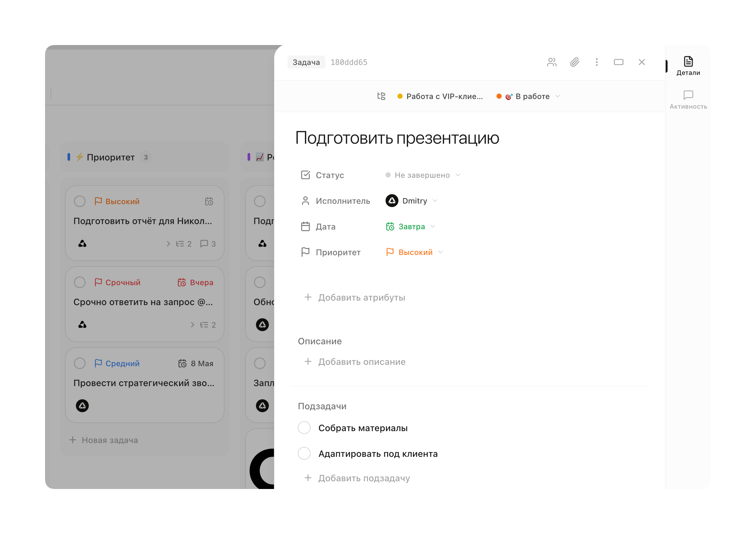
Task: Check off subtask Собрать материалы
Action: [304, 428]
